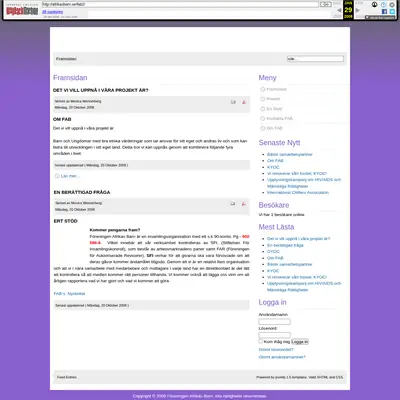
Task: Go to the previous capture with the left arrow
Action: (x=339, y=10)
